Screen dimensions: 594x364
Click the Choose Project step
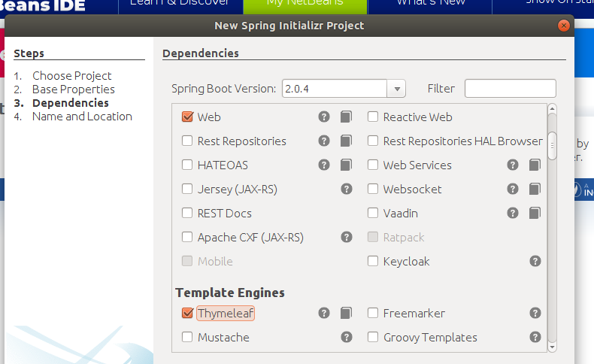[72, 76]
